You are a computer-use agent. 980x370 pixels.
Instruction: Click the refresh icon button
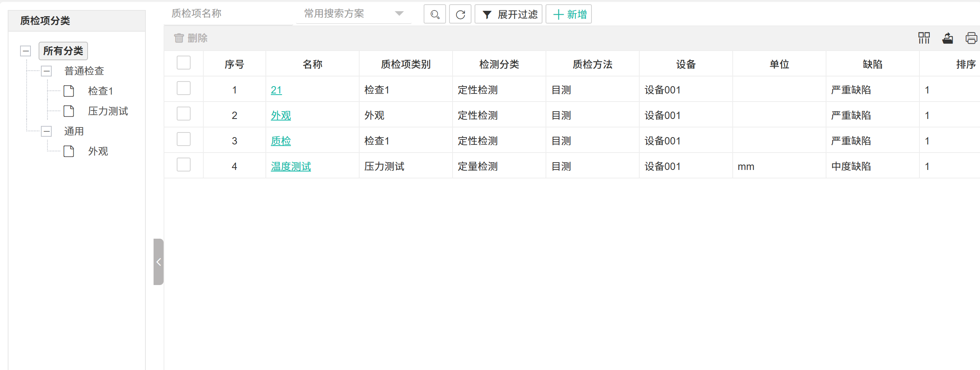pos(460,15)
